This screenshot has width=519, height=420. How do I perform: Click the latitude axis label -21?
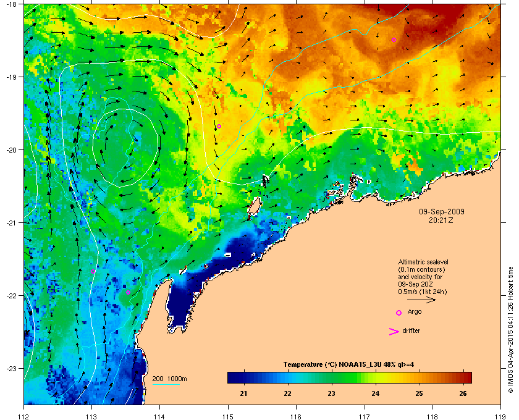point(11,223)
